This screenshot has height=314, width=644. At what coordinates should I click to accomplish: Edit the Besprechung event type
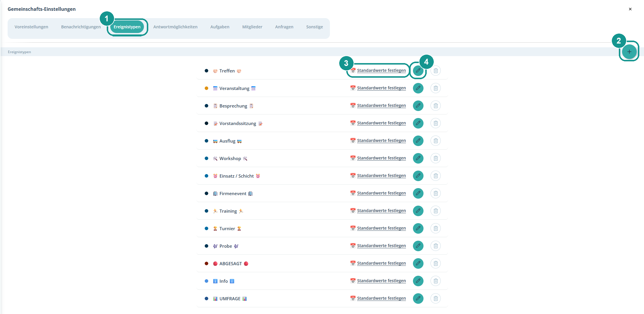418,106
